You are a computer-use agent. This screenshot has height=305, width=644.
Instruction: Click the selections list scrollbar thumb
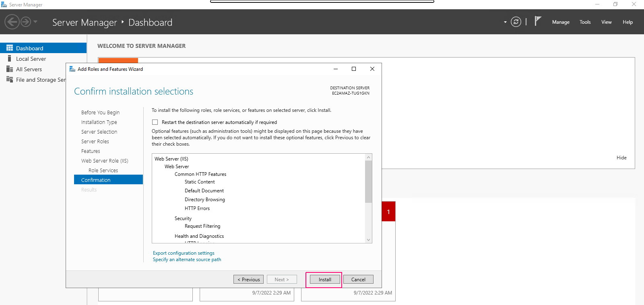tap(368, 181)
